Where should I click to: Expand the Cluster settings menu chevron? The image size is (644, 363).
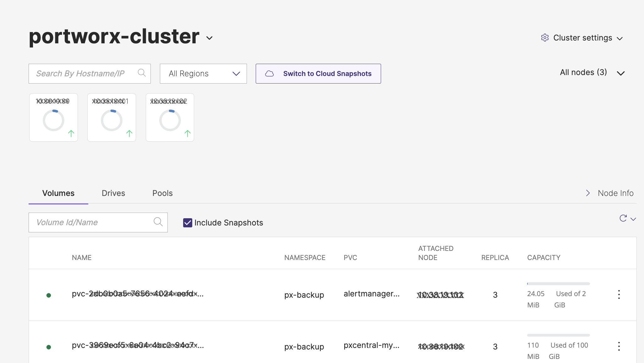[x=619, y=39]
